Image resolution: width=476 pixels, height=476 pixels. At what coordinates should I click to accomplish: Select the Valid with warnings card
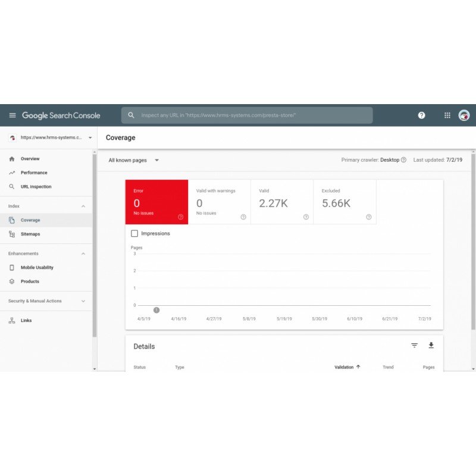[x=220, y=202]
